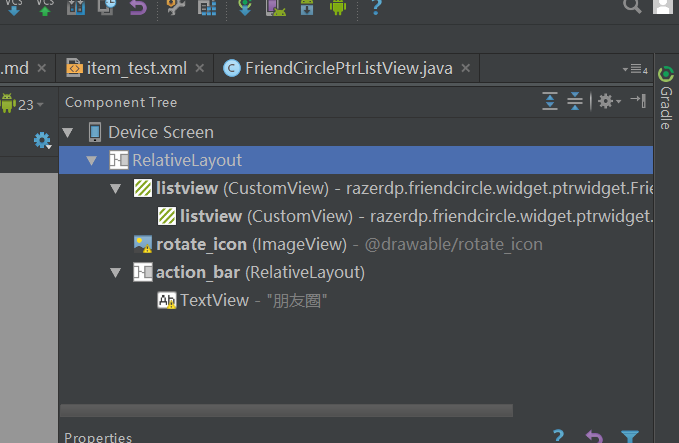Click the Component Tree horizontal scrollbar
The width and height of the screenshot is (679, 443).
[286, 410]
